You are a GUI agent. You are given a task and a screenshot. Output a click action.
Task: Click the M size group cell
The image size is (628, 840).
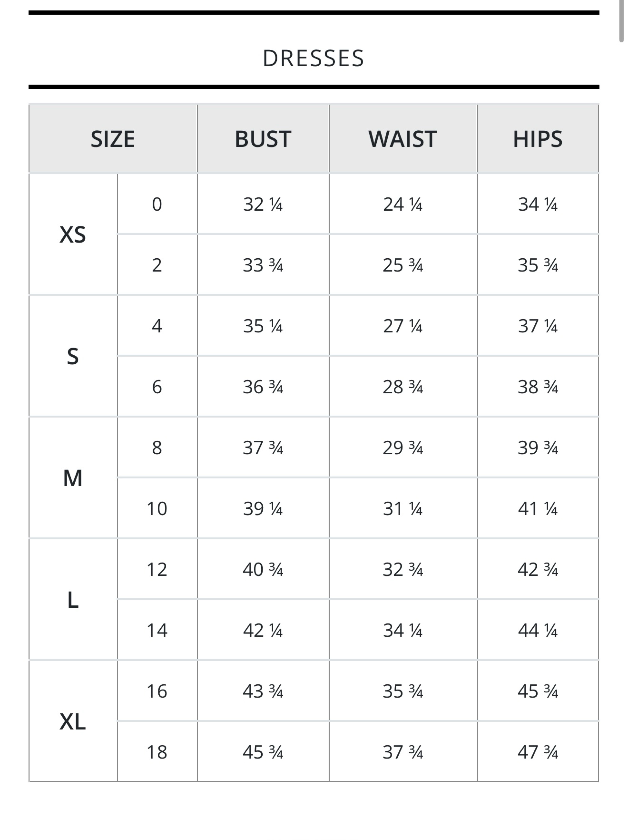73,478
